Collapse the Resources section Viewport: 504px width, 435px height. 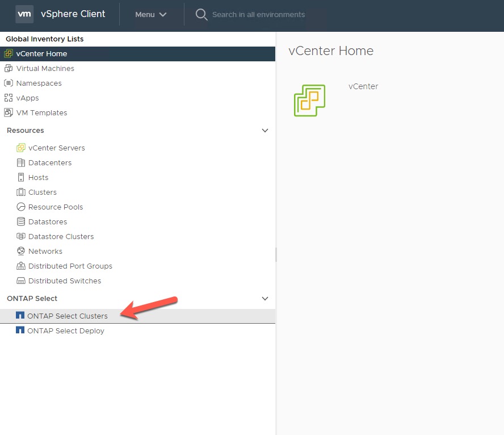coord(264,131)
